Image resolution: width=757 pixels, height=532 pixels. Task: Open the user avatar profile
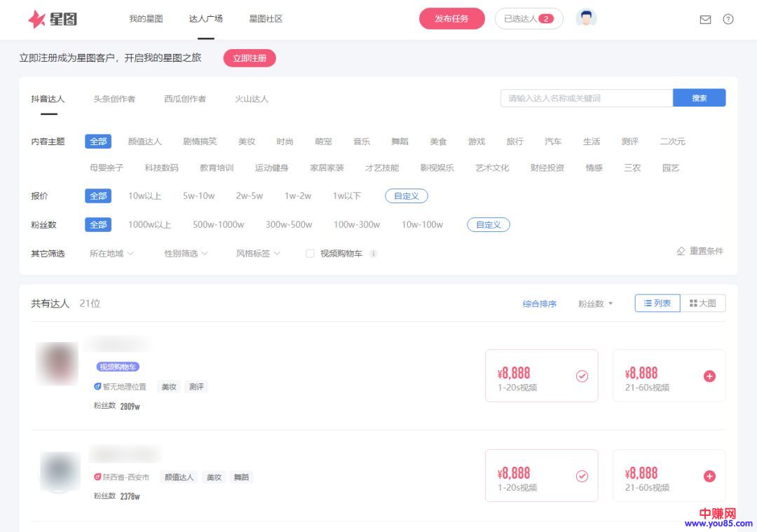pyautogui.click(x=586, y=19)
